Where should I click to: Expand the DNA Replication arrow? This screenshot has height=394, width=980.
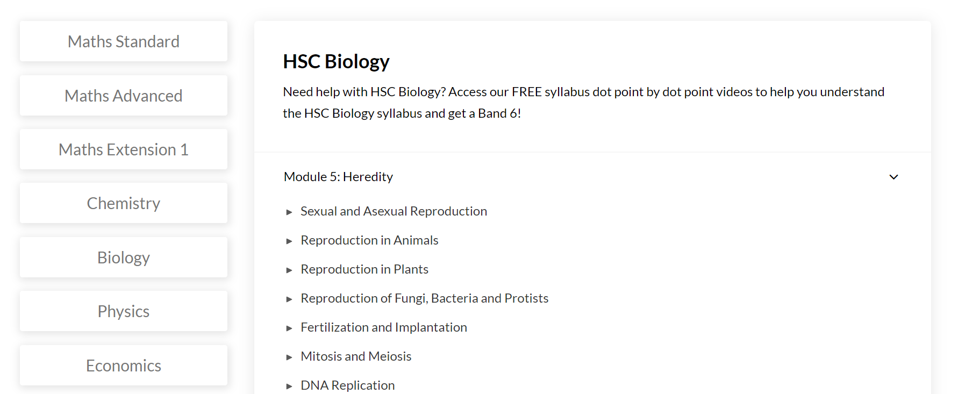point(289,386)
